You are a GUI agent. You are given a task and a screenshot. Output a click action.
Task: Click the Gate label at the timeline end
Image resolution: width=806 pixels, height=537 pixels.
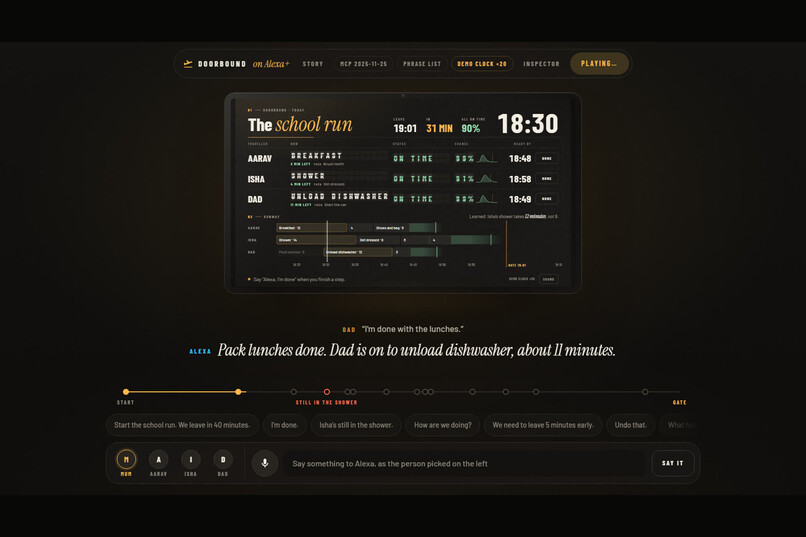(680, 402)
